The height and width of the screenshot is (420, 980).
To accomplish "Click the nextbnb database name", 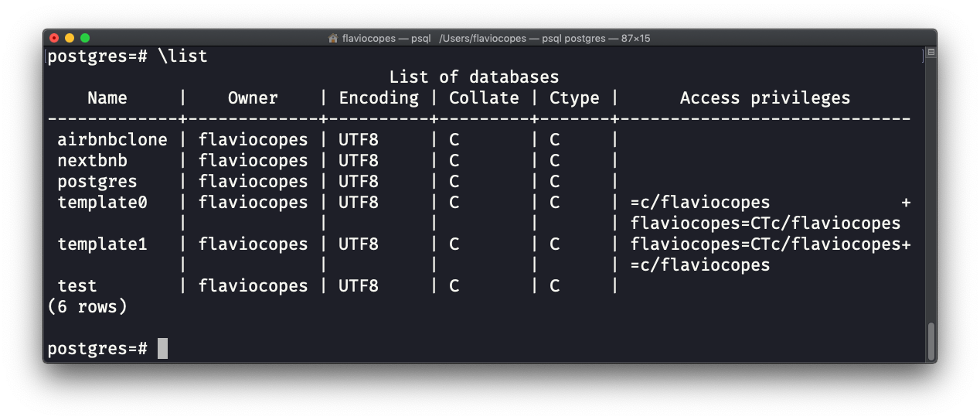I will click(92, 161).
